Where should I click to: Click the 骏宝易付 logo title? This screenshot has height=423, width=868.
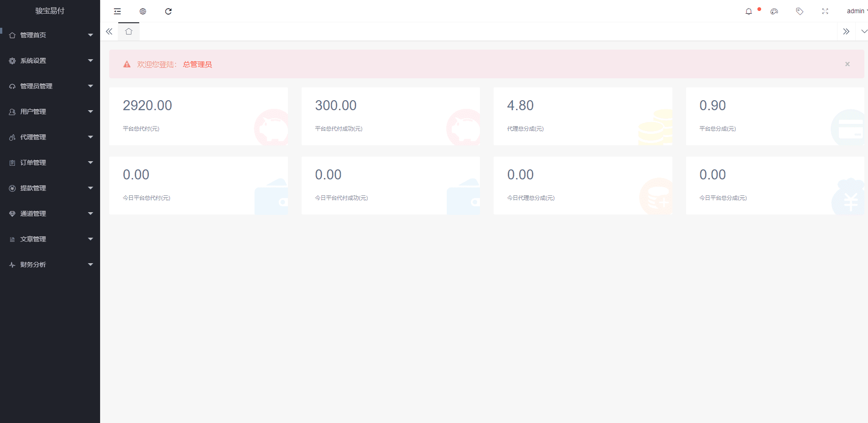50,11
